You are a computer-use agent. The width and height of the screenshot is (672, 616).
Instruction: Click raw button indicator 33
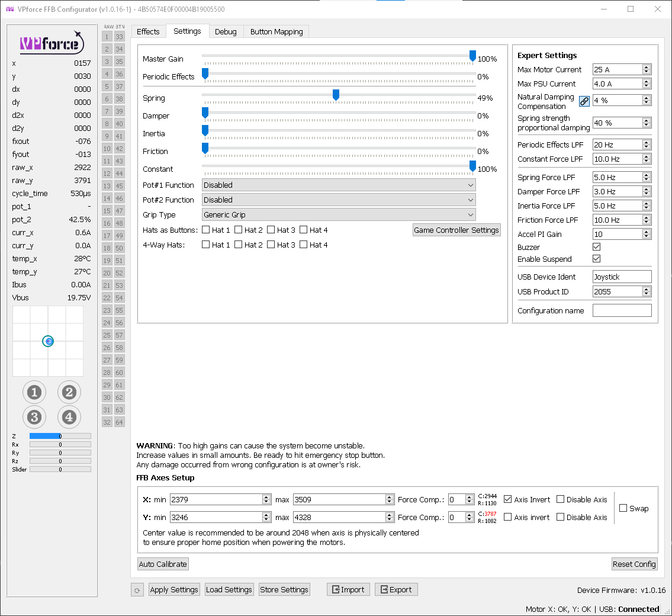pyautogui.click(x=119, y=37)
